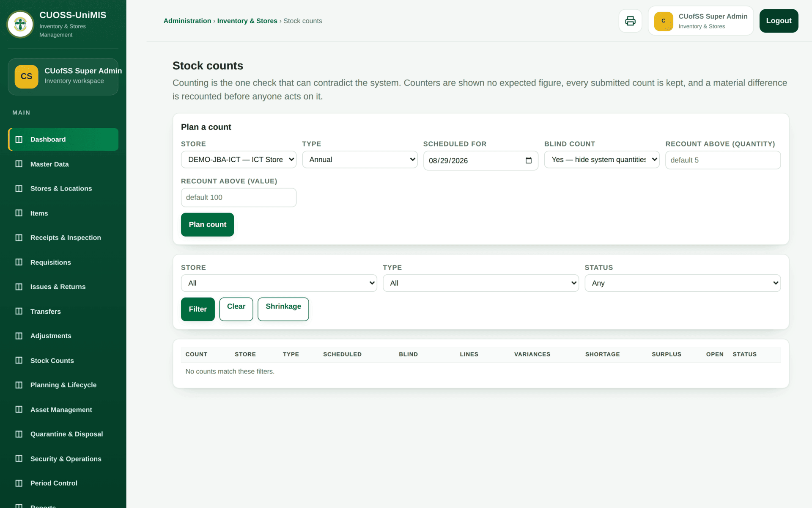Click the Receipts & Inspection sidebar icon
Viewport: 812px width, 508px height.
click(x=19, y=237)
